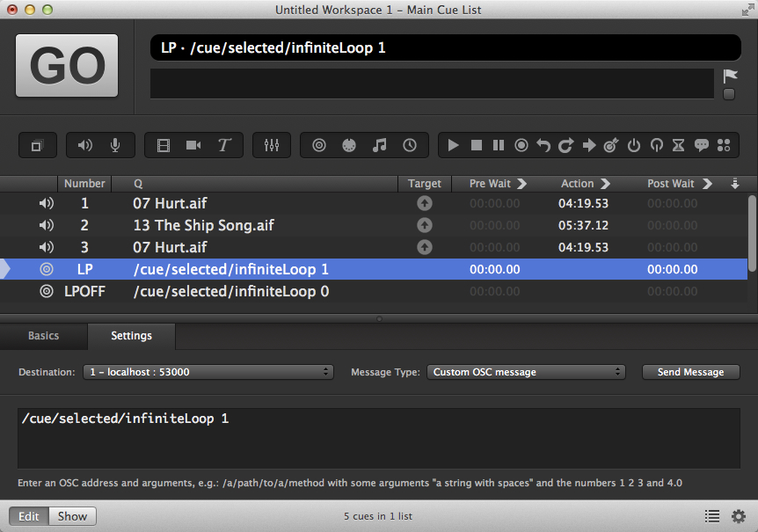The height and width of the screenshot is (532, 758).
Task: Add a new Audio cue from toolbar
Action: click(x=85, y=145)
